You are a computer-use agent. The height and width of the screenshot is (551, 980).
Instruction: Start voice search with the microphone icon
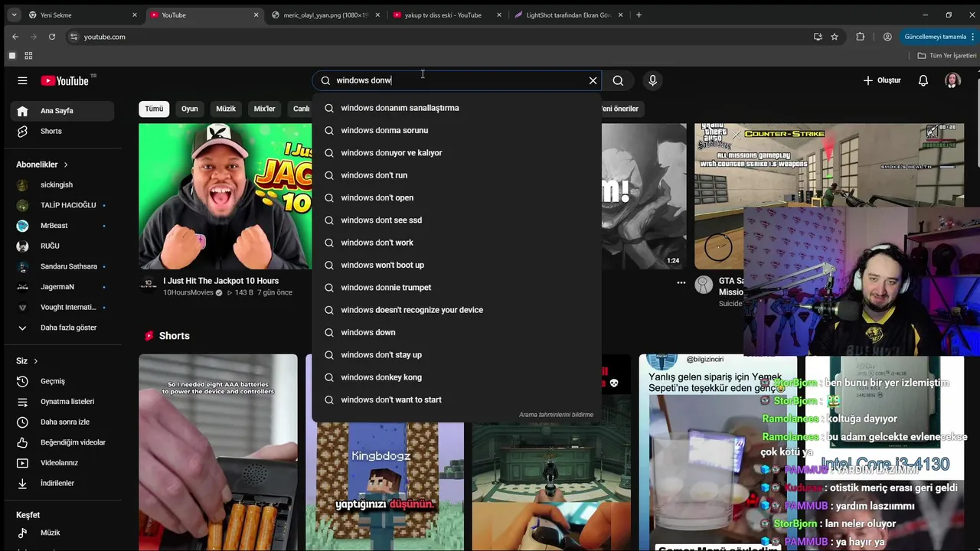pos(652,80)
